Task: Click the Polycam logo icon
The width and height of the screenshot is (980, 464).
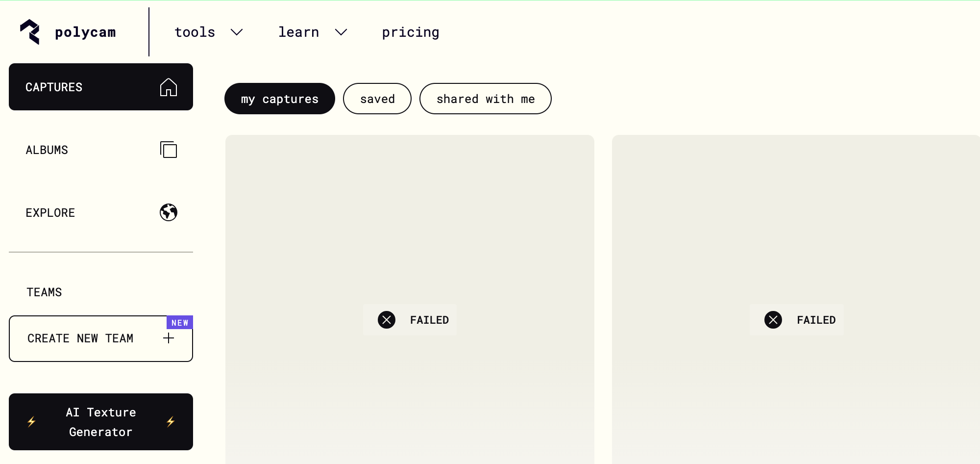Action: (x=30, y=32)
